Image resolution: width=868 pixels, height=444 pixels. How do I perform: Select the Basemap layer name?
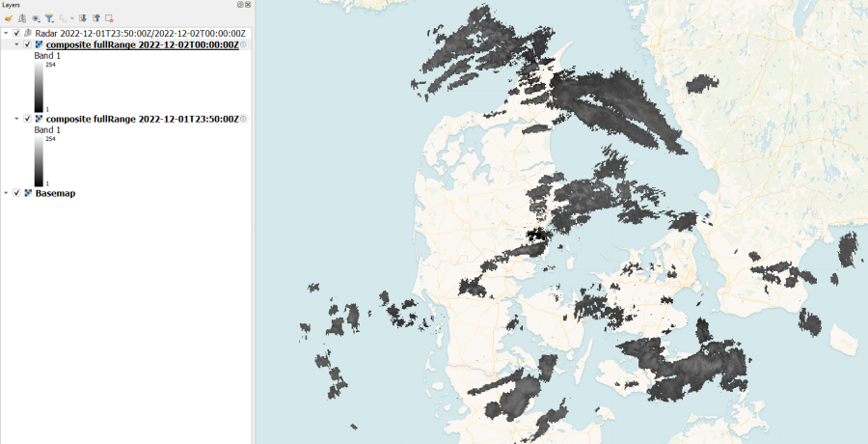tap(55, 193)
